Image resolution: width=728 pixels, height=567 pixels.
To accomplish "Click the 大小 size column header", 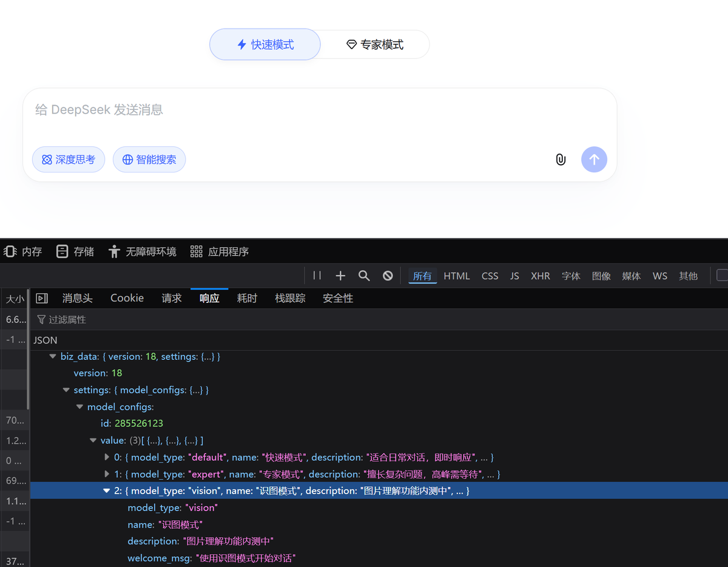I will point(15,299).
